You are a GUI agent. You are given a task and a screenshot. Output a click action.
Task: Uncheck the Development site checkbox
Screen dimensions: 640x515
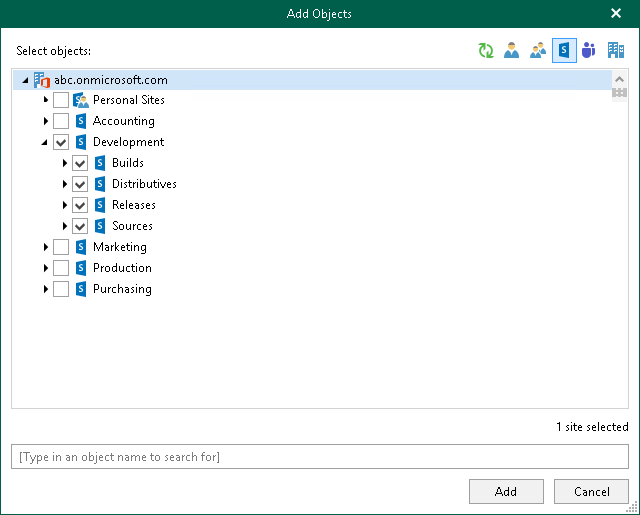(61, 142)
